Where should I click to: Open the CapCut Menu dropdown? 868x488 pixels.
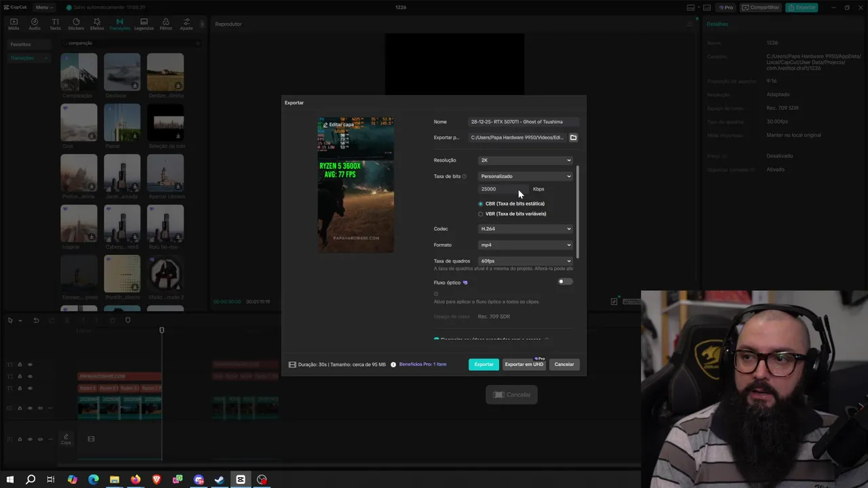point(44,7)
